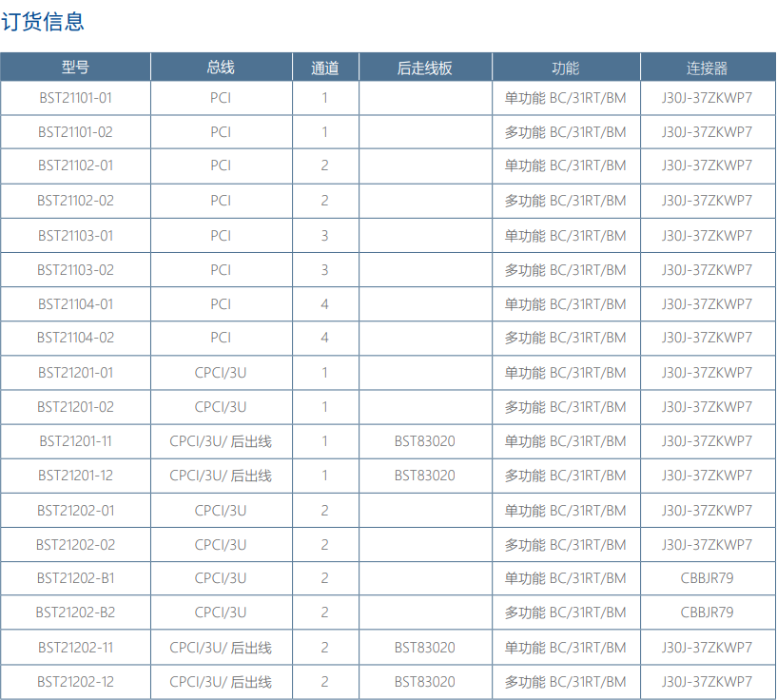Select model cell BST21103-01

pos(75,236)
